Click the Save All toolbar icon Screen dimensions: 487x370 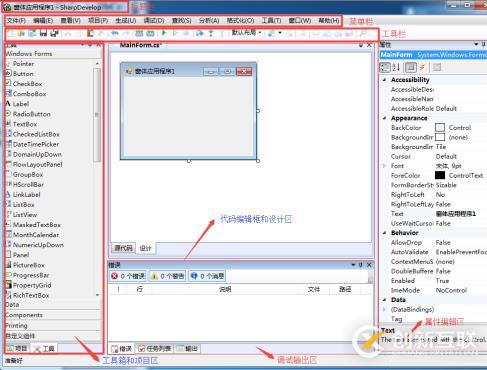coord(54,33)
